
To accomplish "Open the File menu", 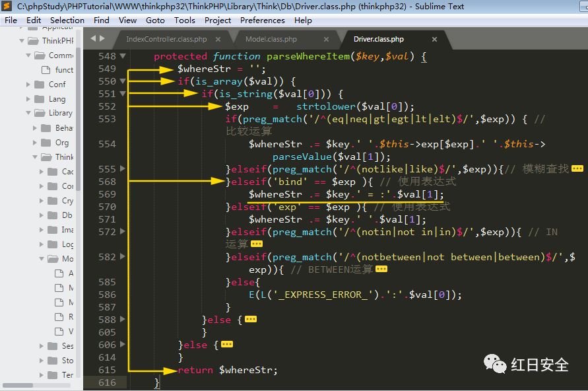I will (x=11, y=20).
